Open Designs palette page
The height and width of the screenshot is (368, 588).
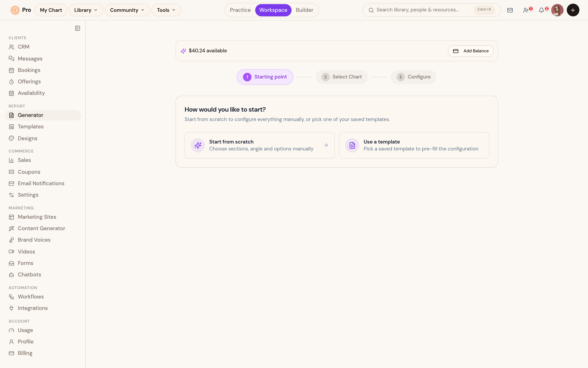(43, 138)
